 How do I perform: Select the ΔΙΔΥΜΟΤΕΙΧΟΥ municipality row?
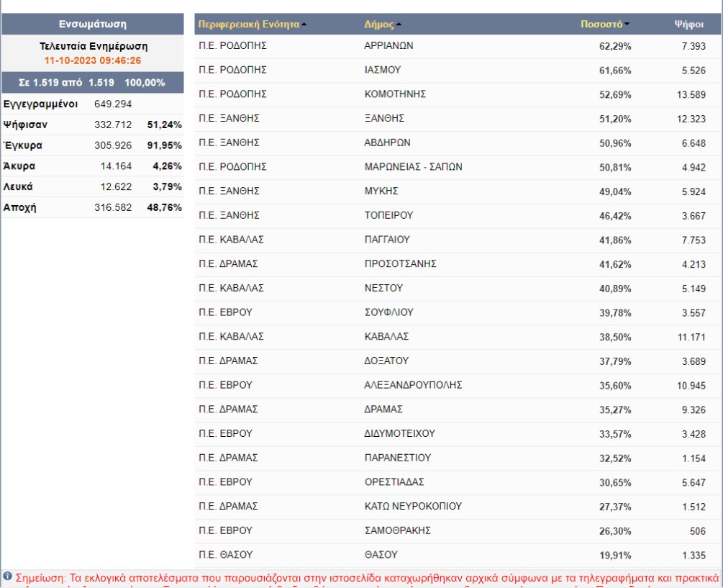coord(399,433)
